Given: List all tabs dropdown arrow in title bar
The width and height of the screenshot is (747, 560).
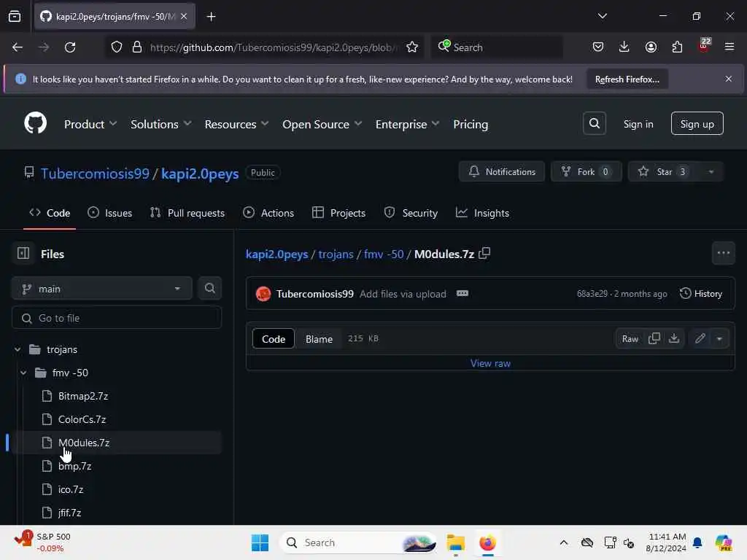Looking at the screenshot, I should (x=602, y=16).
